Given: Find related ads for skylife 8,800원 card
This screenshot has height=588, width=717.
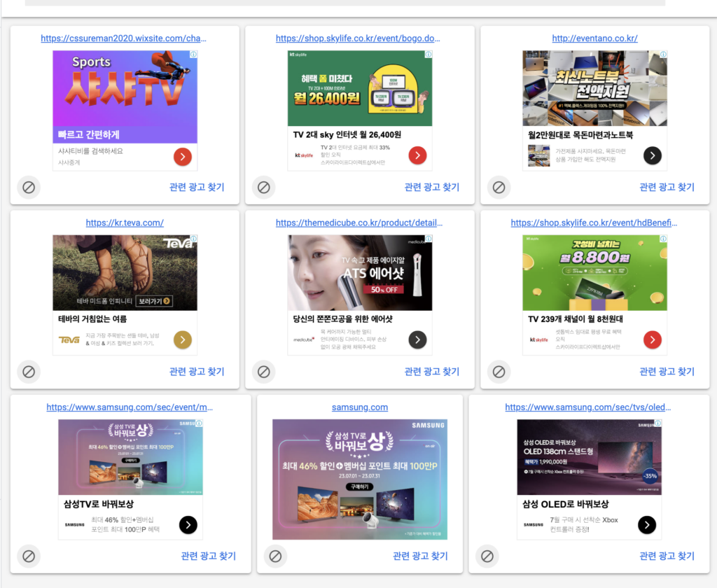Looking at the screenshot, I should coord(667,371).
